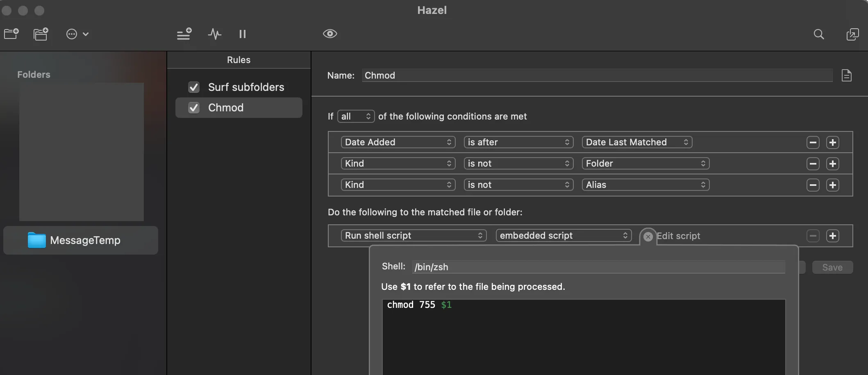Open the 'all' conditions match dropdown

[x=356, y=117]
